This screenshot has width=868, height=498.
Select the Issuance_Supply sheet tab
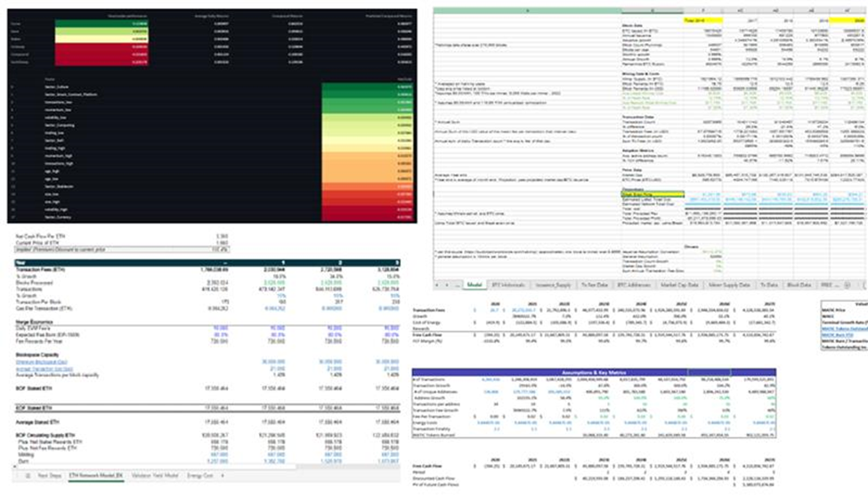(553, 285)
